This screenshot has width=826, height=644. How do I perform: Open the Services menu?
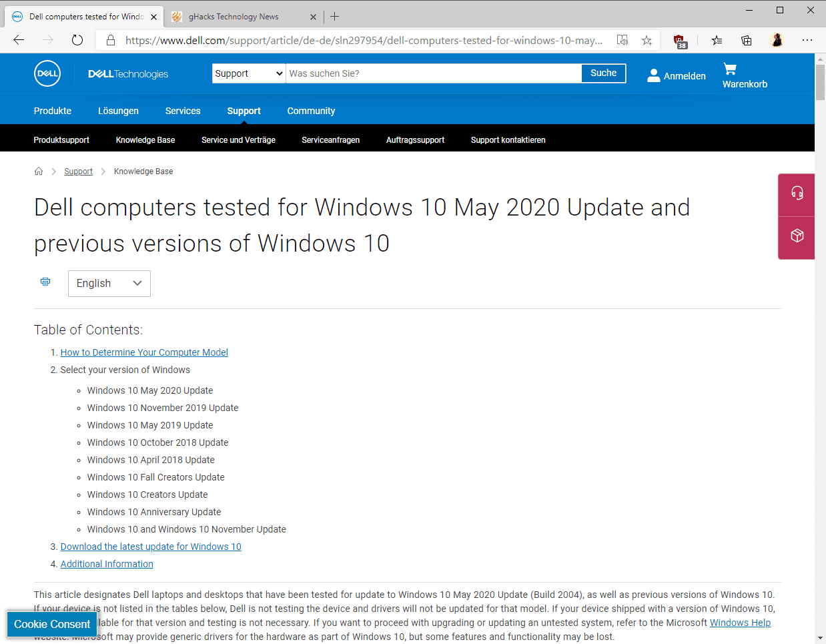point(183,111)
